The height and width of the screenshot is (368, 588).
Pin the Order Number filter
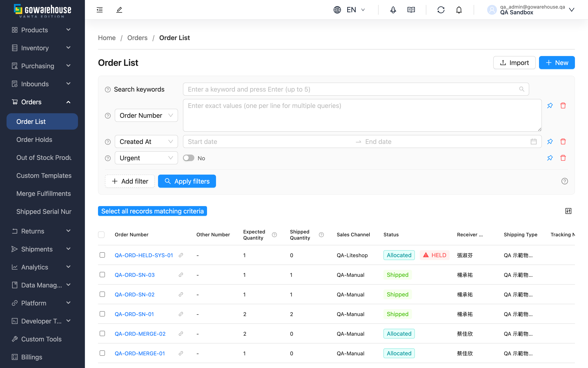click(550, 105)
